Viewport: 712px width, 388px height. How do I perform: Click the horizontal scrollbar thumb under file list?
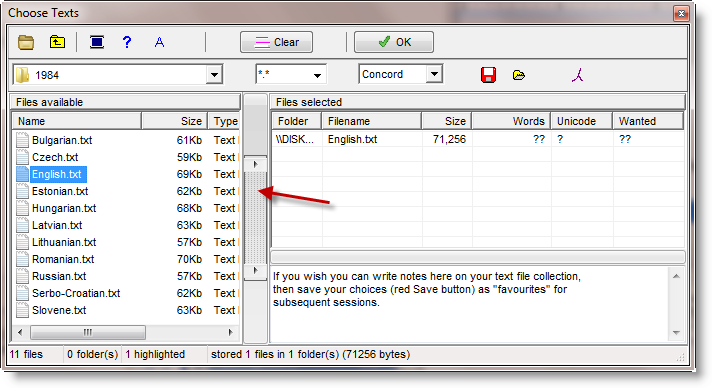tap(88, 333)
